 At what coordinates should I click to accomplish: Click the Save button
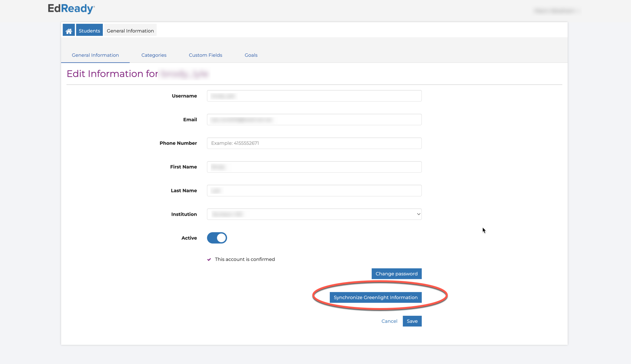[x=412, y=321]
